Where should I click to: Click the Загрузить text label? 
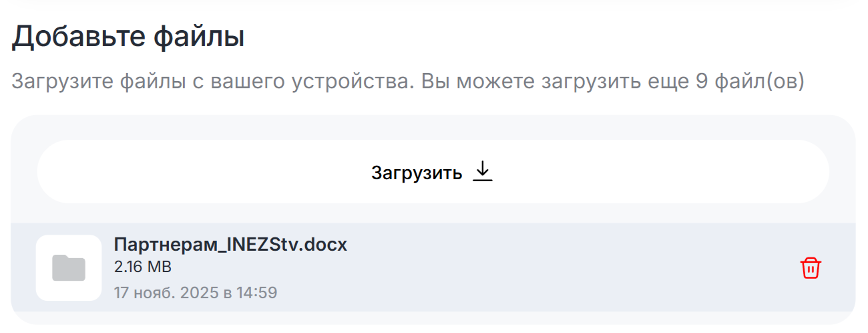pos(417,173)
